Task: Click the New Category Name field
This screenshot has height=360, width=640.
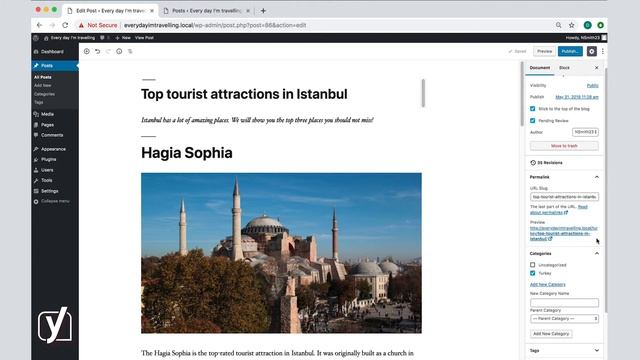Action: (564, 302)
